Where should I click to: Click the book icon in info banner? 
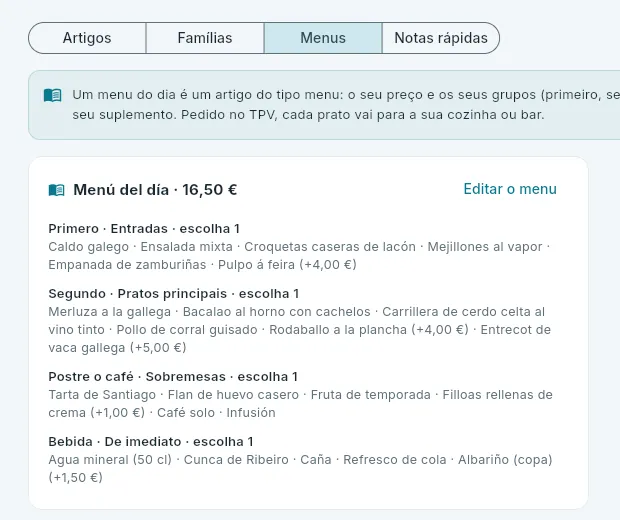coord(53,95)
